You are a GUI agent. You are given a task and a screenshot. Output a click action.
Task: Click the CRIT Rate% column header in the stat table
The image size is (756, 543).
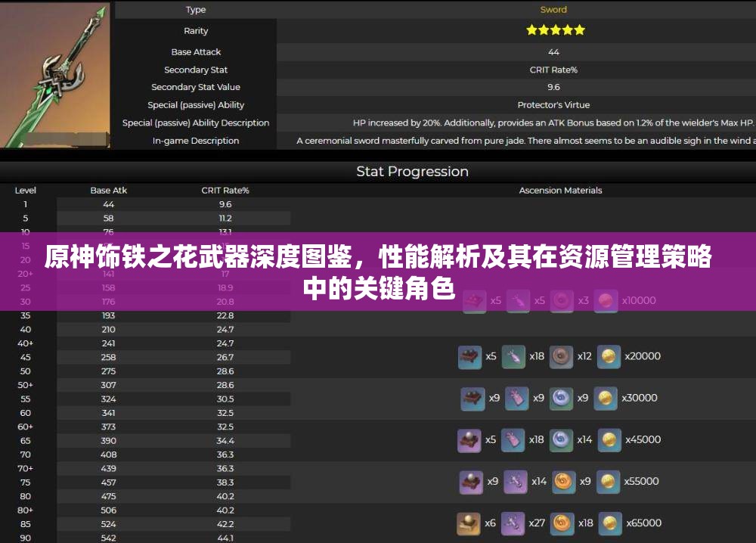point(225,190)
